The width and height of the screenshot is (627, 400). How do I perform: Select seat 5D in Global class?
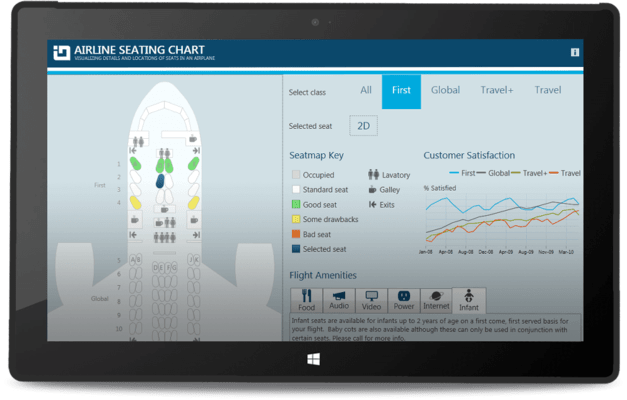156,268
